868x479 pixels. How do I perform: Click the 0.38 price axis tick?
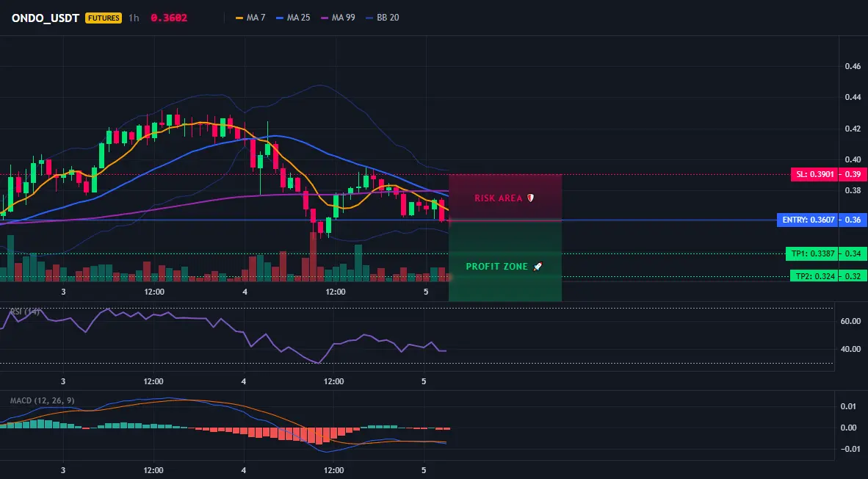click(x=853, y=190)
